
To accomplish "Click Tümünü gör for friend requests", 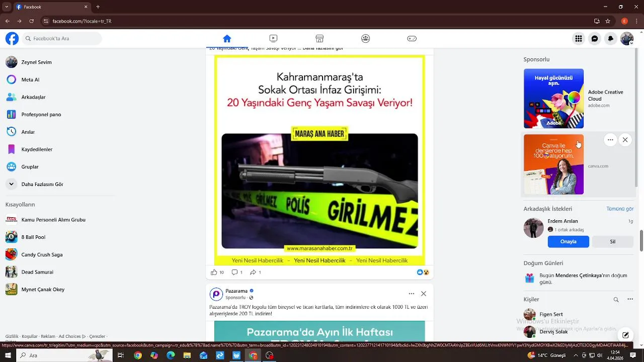I will coord(620,209).
